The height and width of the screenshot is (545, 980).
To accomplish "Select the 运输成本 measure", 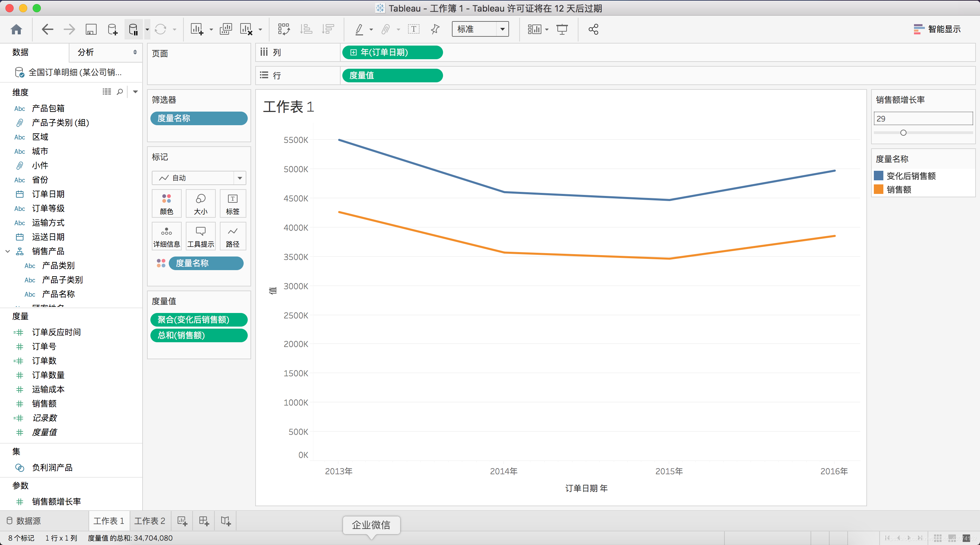I will click(x=48, y=389).
